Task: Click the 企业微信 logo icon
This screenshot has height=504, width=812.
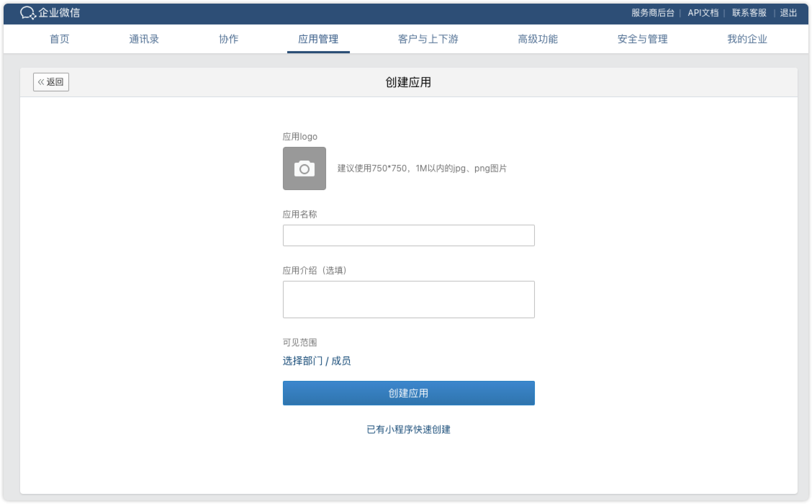Action: 27,13
